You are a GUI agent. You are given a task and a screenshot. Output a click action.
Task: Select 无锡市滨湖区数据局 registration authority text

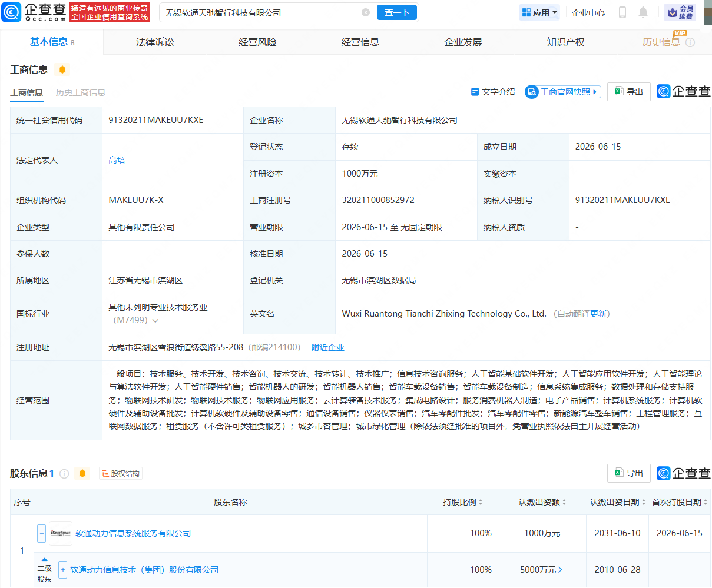[379, 280]
